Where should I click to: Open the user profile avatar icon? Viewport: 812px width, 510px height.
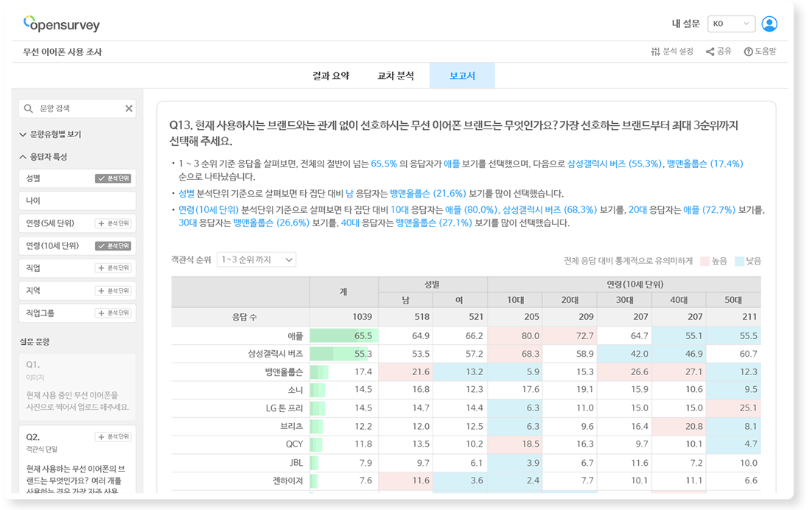coord(769,24)
